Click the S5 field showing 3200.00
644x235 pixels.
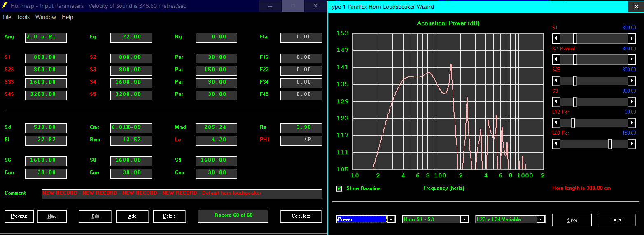point(131,95)
